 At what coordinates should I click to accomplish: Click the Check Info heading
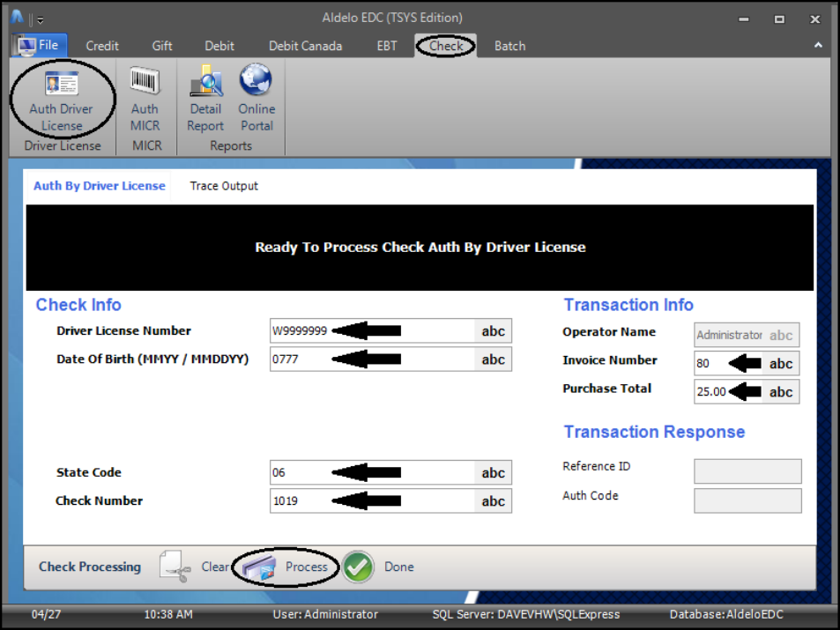[78, 305]
